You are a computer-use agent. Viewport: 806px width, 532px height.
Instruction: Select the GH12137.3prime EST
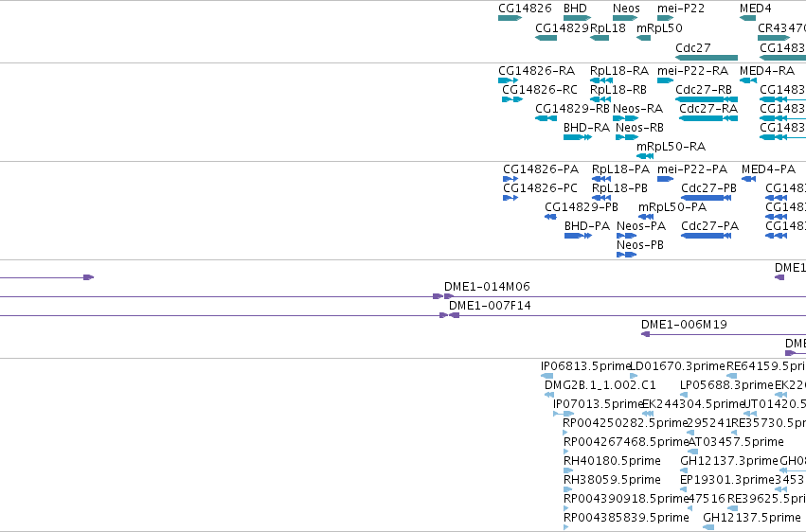(684, 471)
